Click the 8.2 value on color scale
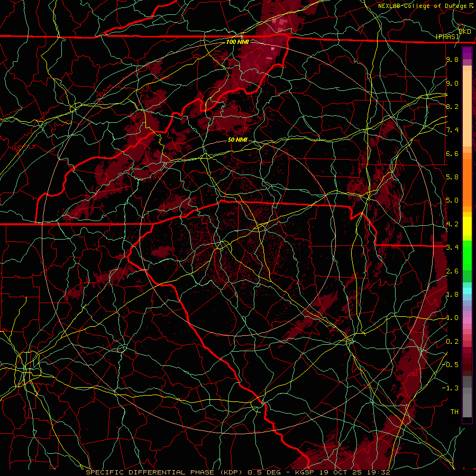 coord(452,106)
